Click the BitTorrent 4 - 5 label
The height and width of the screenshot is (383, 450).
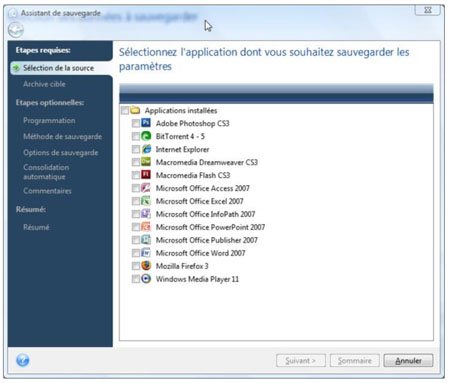coord(180,136)
